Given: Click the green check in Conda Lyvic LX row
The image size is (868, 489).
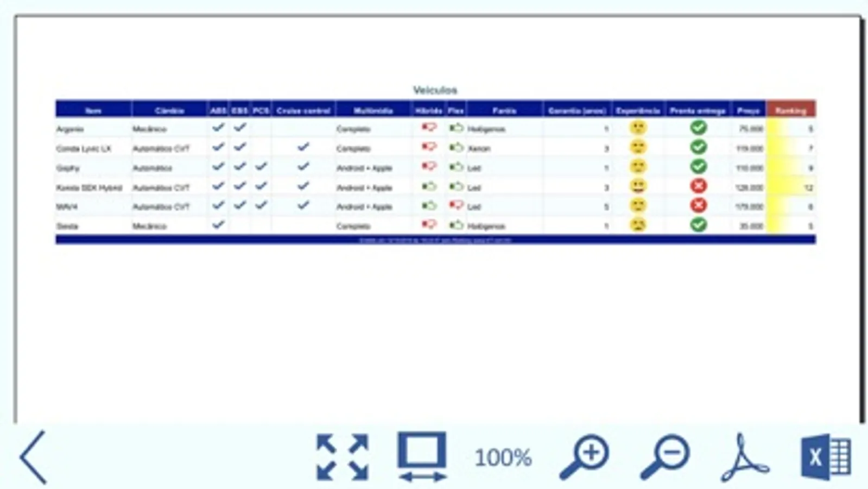Looking at the screenshot, I should point(699,147).
